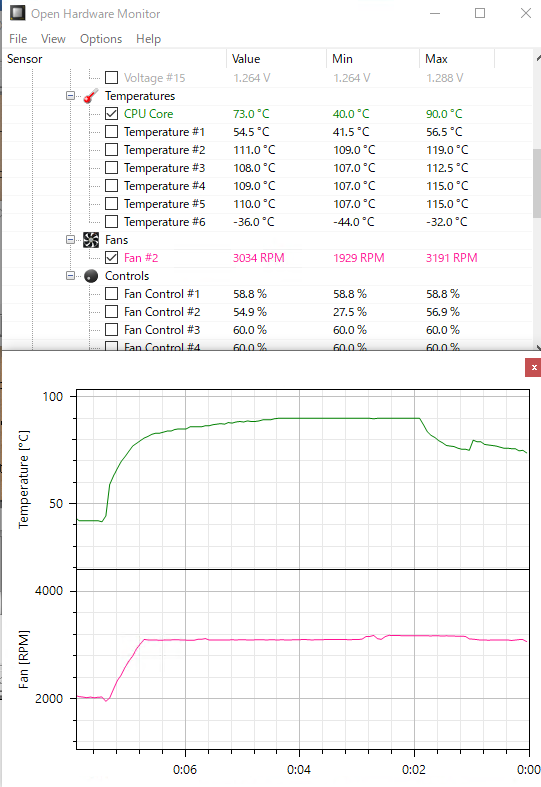Click the Temperature #2 value 111.0 °C
The height and width of the screenshot is (787, 541).
[x=254, y=150]
